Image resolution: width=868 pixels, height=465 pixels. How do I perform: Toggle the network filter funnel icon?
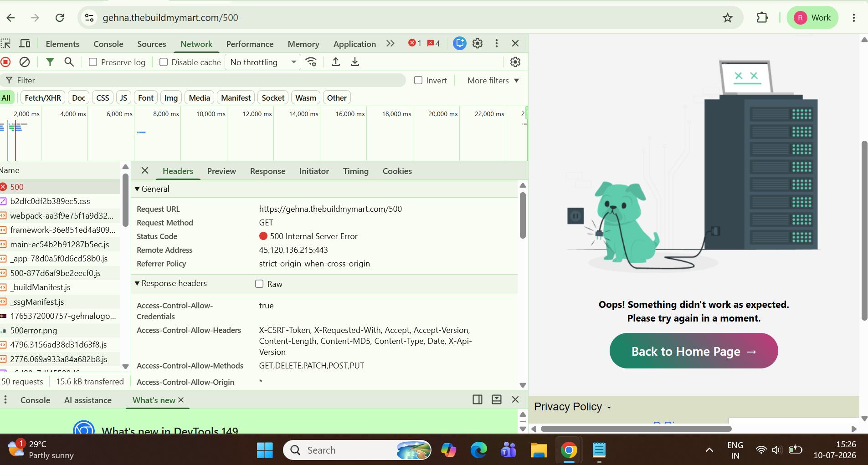coord(50,62)
